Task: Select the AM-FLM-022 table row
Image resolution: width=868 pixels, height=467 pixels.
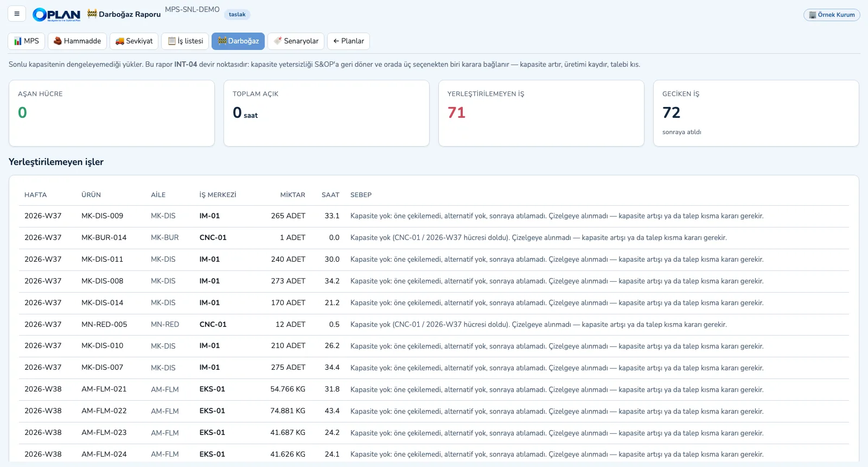Action: coord(434,411)
